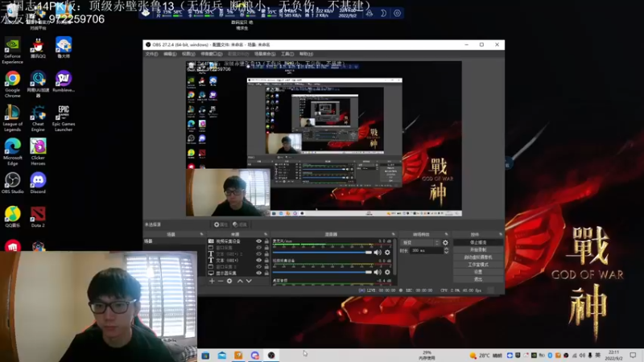Open the 编辑(E) menu in OBS

coord(170,54)
